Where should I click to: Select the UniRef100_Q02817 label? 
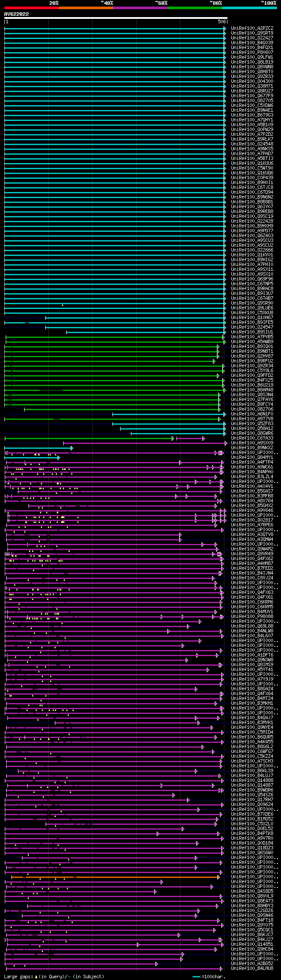click(x=252, y=520)
